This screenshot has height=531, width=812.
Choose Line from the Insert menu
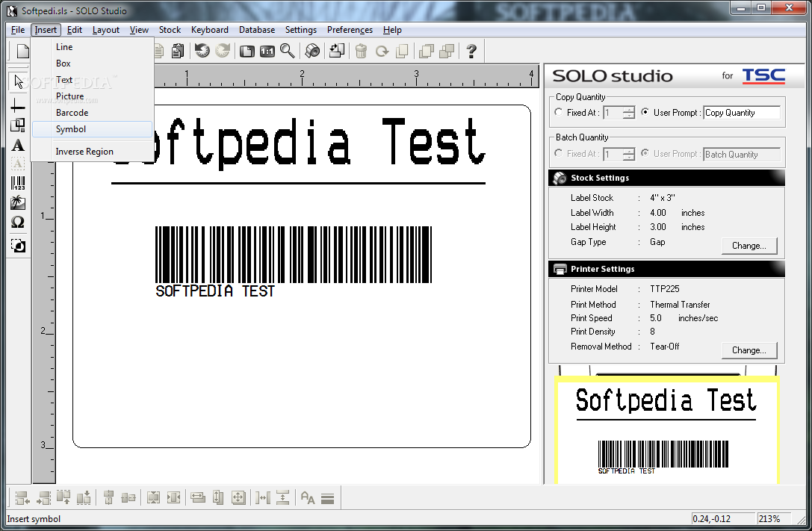[92, 46]
